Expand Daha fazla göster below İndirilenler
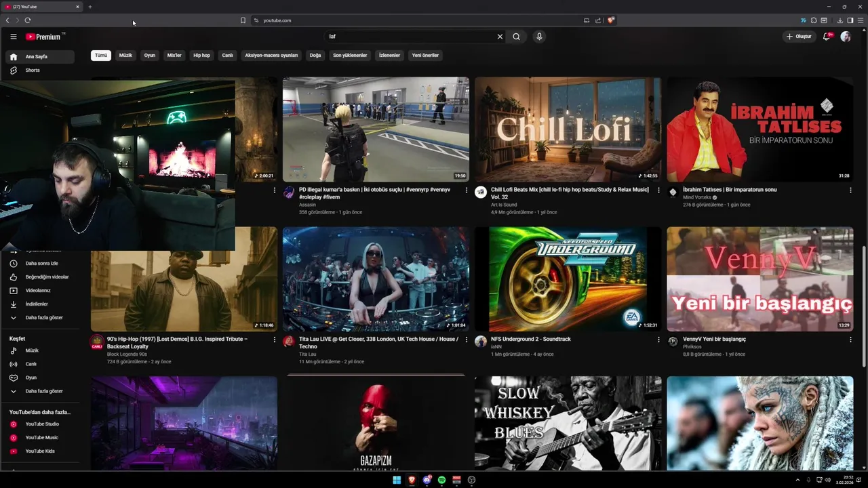 click(x=40, y=317)
